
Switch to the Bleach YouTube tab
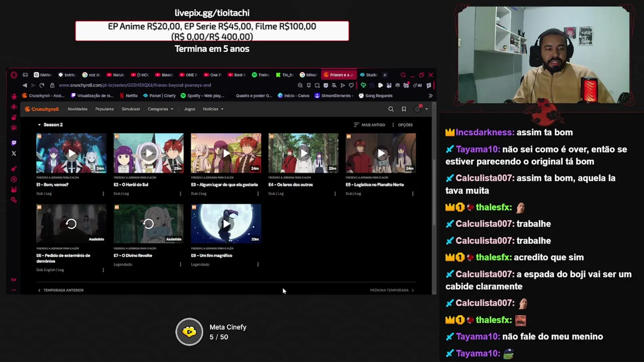tap(165, 75)
